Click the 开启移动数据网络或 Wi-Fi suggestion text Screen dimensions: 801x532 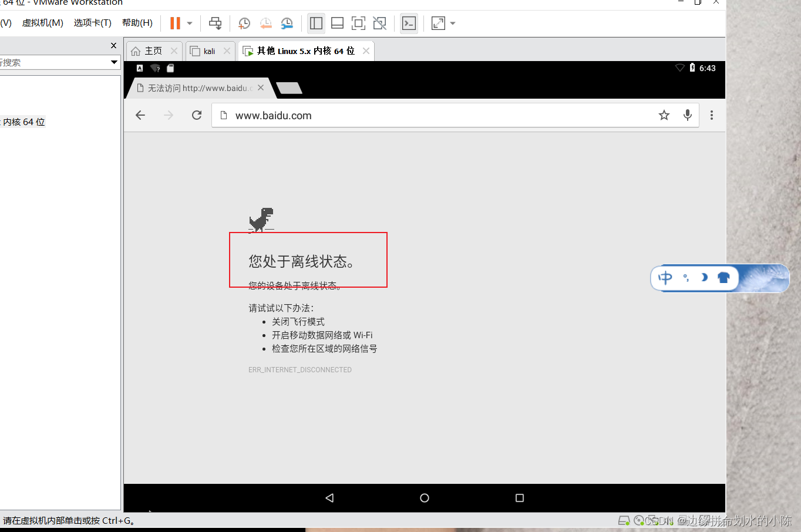(x=322, y=335)
